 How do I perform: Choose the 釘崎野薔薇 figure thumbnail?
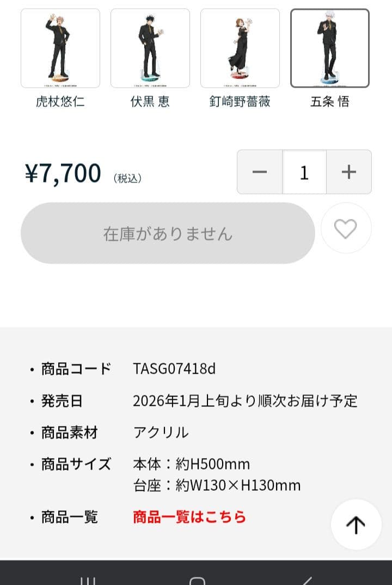[240, 48]
